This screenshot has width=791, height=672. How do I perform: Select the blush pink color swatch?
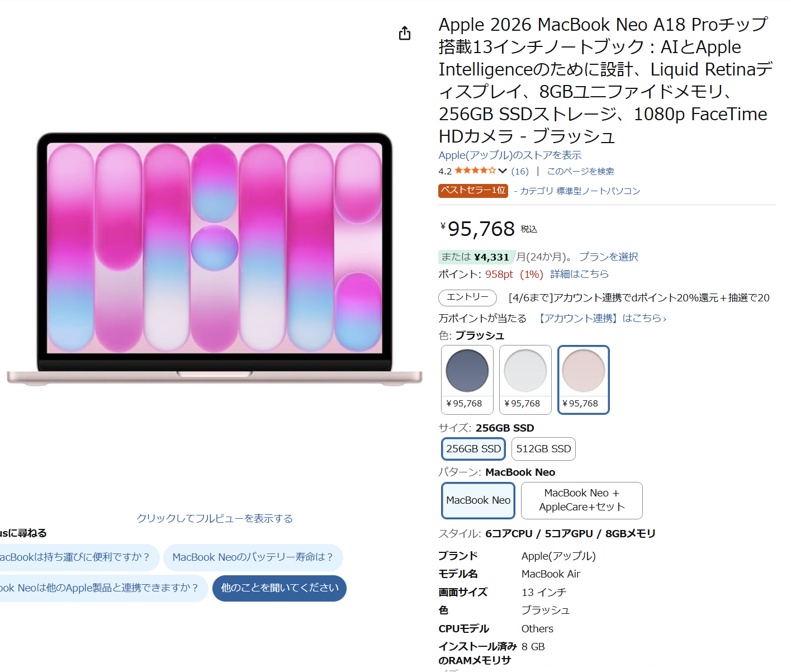pyautogui.click(x=583, y=379)
